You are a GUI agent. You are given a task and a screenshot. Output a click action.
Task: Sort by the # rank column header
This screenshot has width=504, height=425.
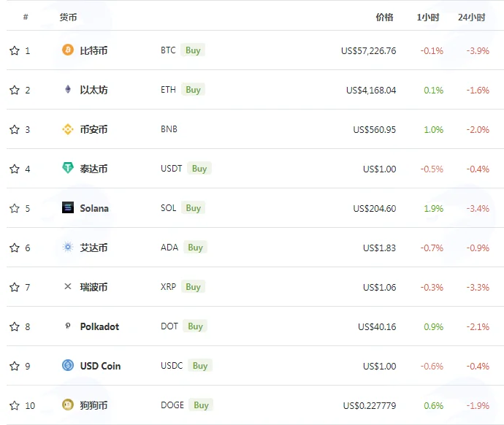(26, 17)
